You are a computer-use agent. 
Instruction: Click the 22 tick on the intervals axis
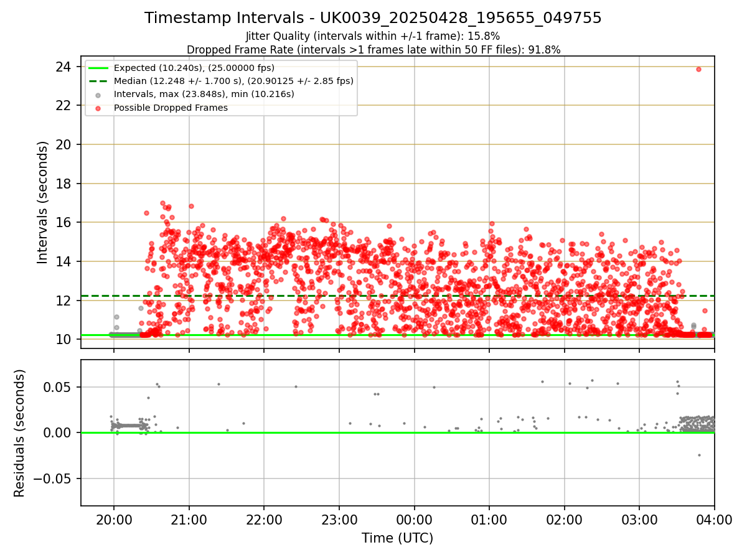click(64, 106)
